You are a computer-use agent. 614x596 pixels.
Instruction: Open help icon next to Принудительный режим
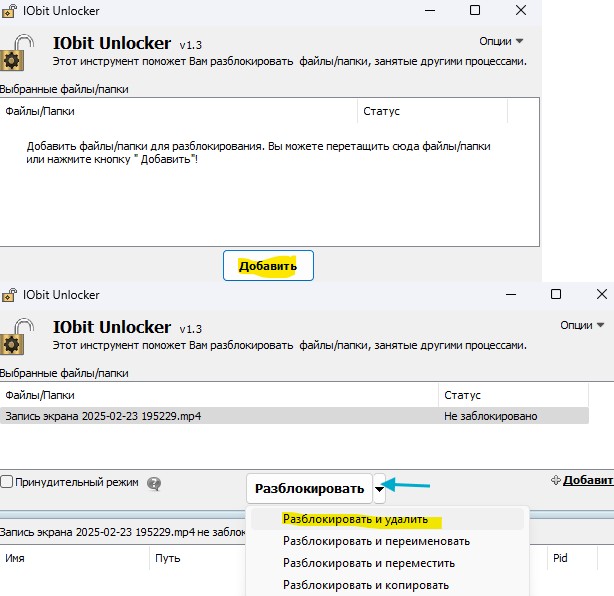pyautogui.click(x=154, y=484)
